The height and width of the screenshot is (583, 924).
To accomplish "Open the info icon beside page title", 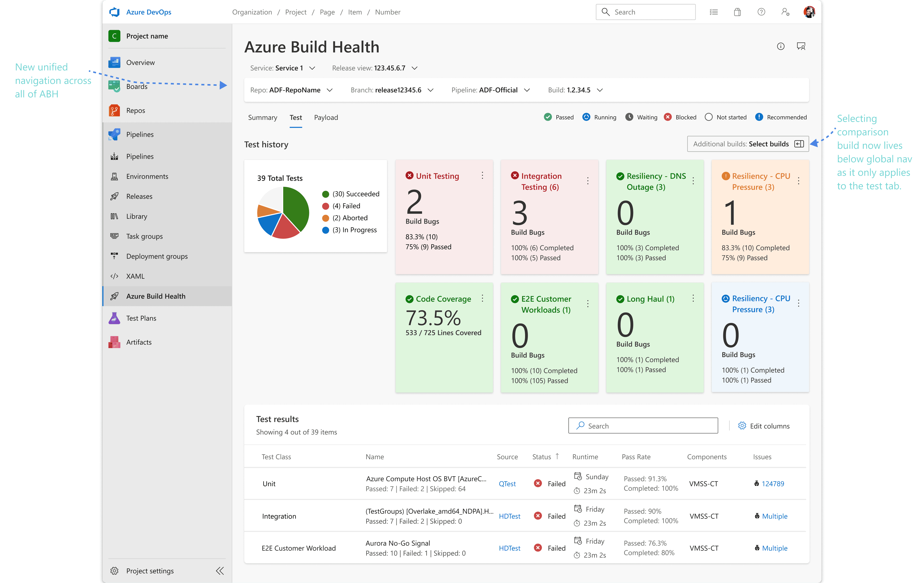I will pyautogui.click(x=781, y=46).
